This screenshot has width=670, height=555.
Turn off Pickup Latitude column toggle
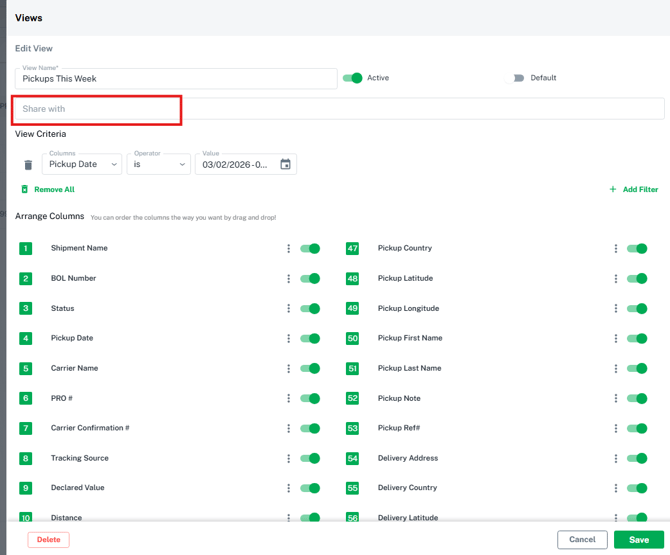click(637, 279)
